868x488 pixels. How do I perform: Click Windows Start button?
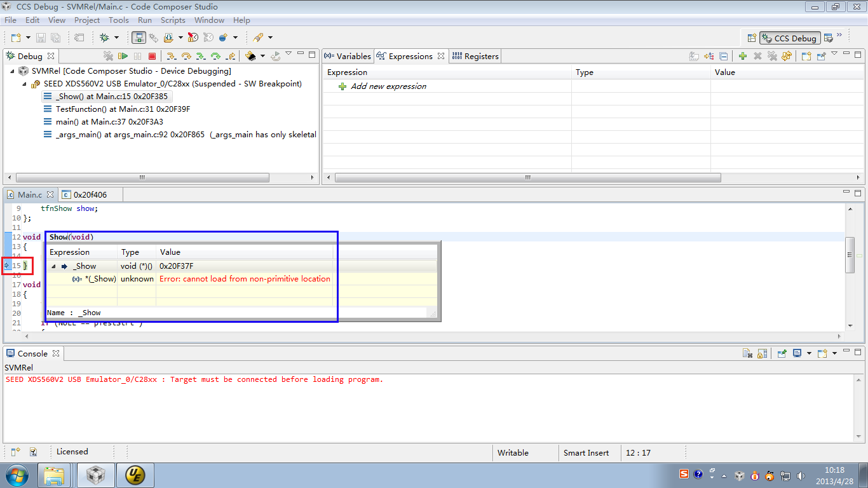click(17, 475)
